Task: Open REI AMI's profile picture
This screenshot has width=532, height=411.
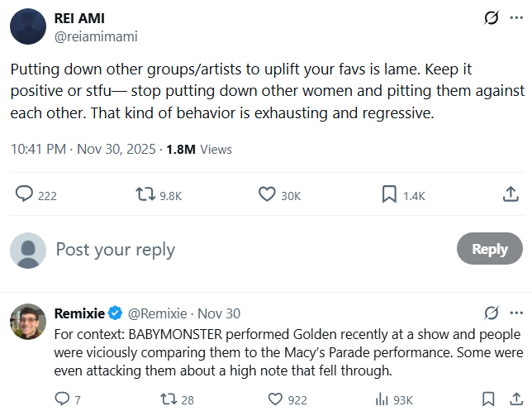Action: coord(27,26)
